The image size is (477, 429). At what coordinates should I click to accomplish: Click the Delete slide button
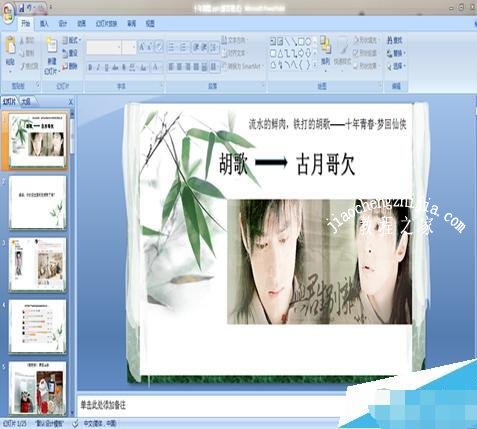click(x=70, y=66)
